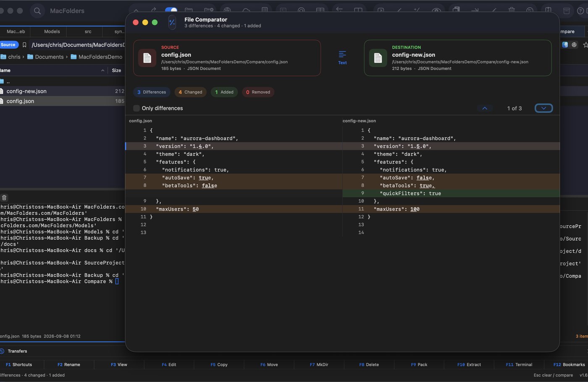The width and height of the screenshot is (588, 382).
Task: Click source line "maxUsers": 50
Action: tap(234, 209)
